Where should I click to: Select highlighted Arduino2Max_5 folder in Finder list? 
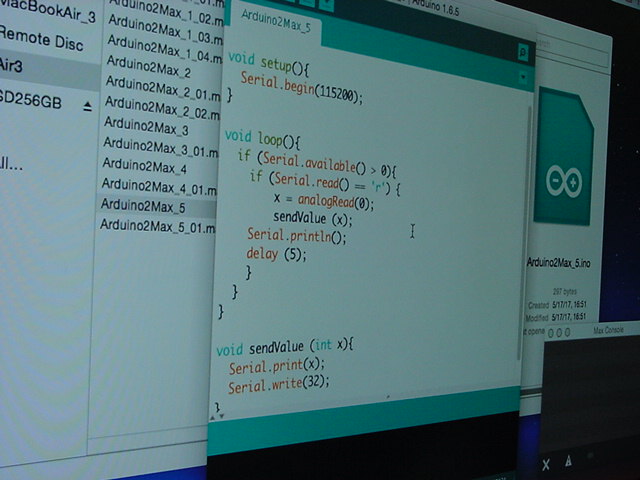pos(143,207)
